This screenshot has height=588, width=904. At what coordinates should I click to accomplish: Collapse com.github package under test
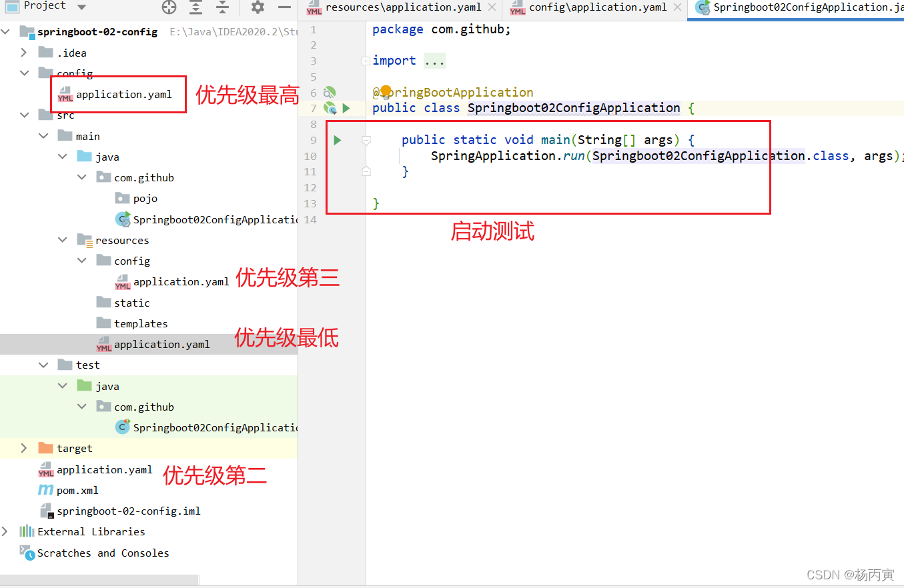click(x=82, y=407)
